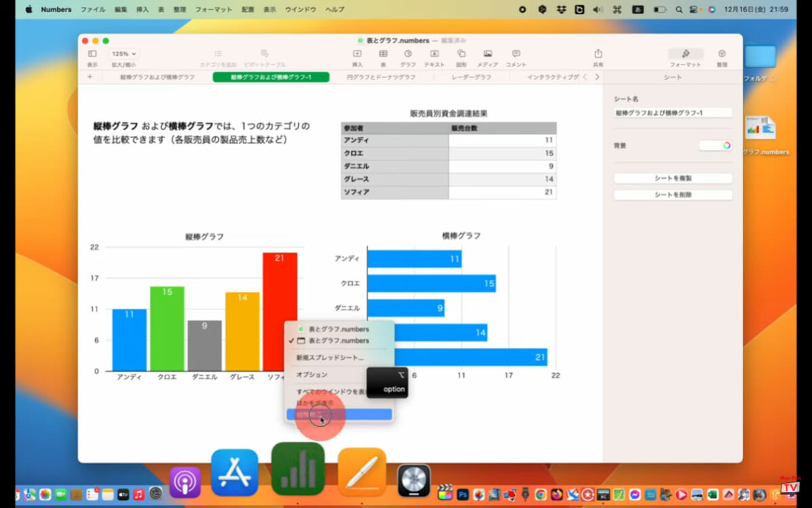
Task: Switch to インタラクティブグラフ sheet tab
Action: click(553, 77)
